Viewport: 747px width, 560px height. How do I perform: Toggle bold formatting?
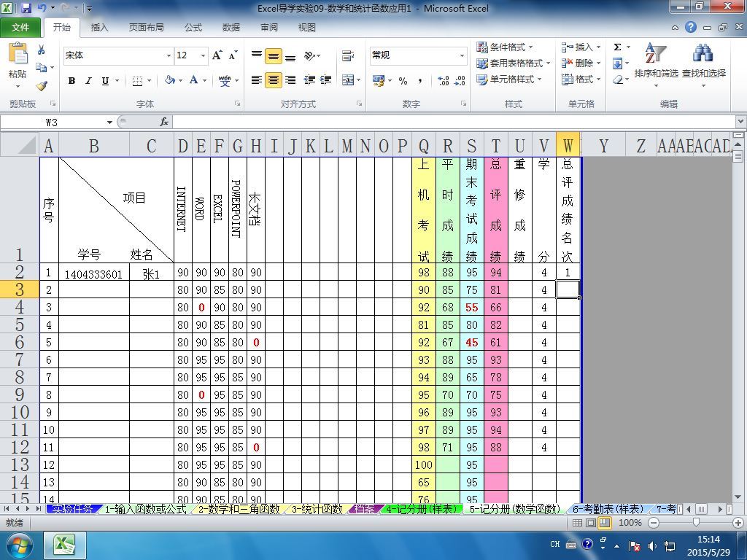click(x=71, y=81)
